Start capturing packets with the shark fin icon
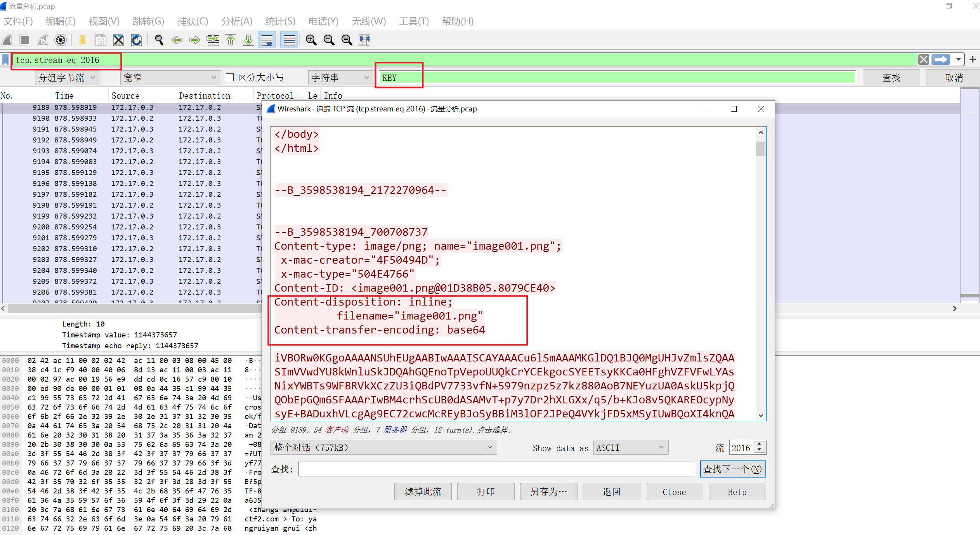980x535 pixels. (x=8, y=40)
